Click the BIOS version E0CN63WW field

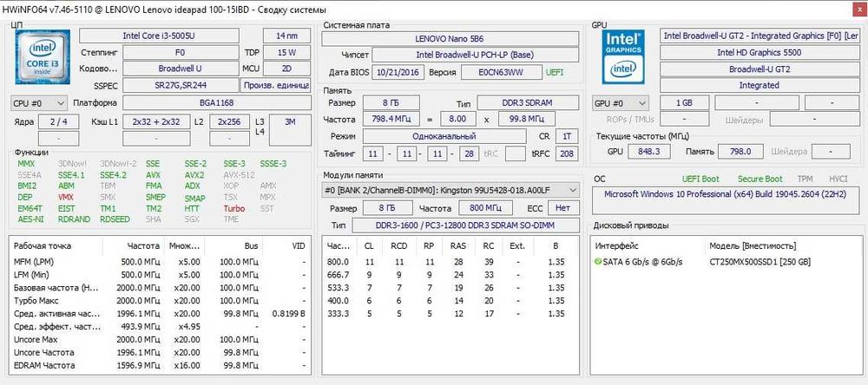pos(502,73)
